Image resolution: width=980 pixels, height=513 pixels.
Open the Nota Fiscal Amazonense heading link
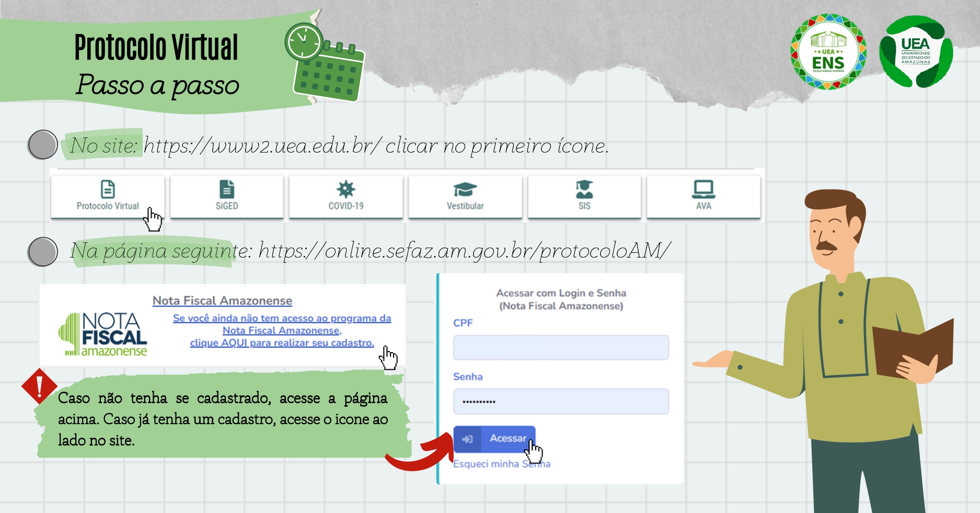click(x=222, y=301)
